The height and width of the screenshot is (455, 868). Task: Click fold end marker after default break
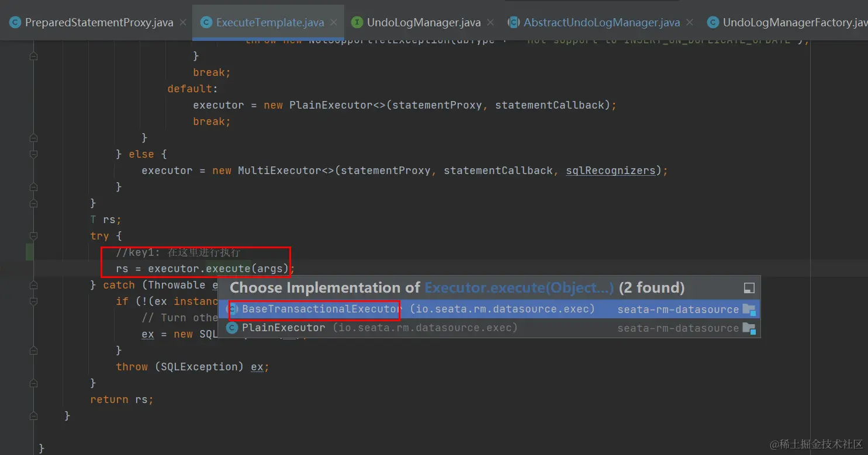tap(33, 138)
